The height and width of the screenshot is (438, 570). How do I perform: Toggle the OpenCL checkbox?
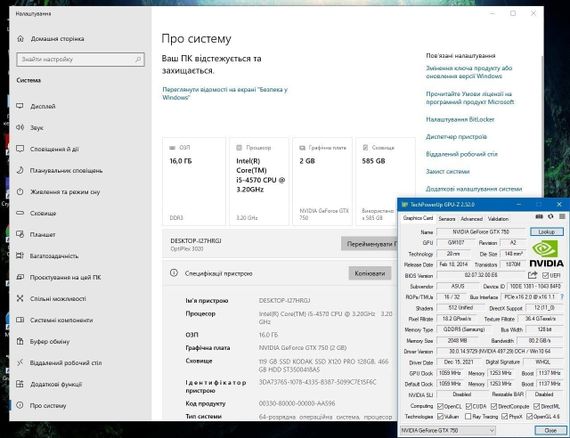[x=440, y=406]
